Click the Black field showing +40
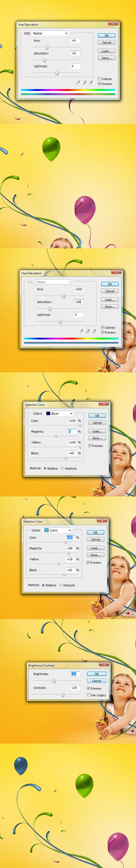Screen dimensions: 136x868 (72, 453)
